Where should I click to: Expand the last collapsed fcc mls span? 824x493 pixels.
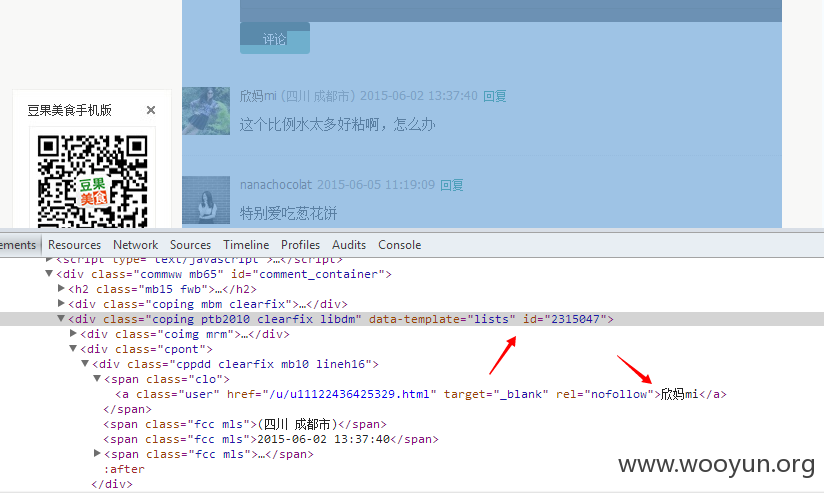tap(97, 453)
